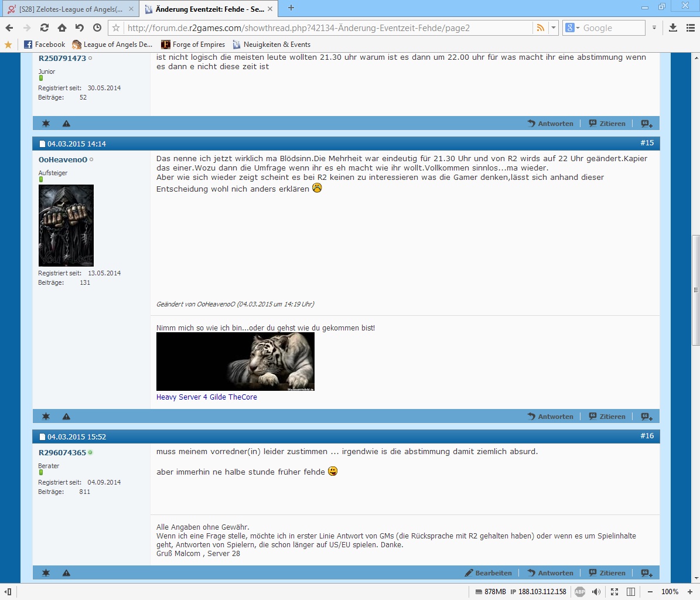Screen dimensions: 700x600
Task: Open the Forge of Empires bookmark
Action: click(x=193, y=45)
